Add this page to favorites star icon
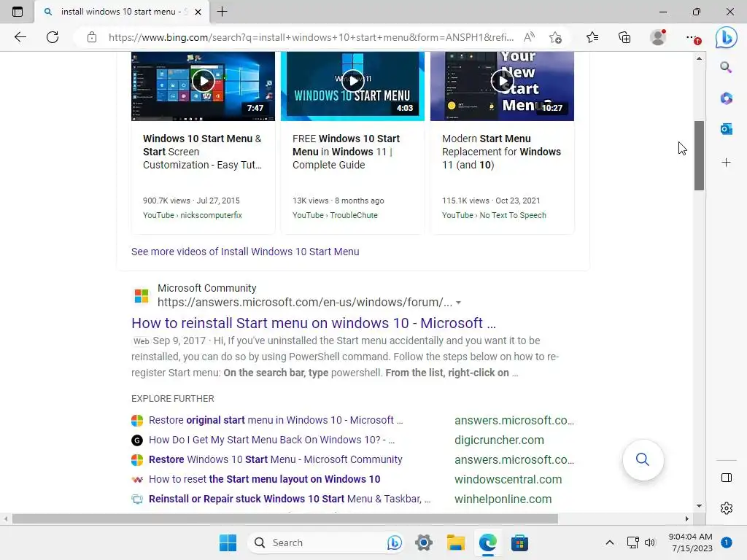 click(555, 37)
